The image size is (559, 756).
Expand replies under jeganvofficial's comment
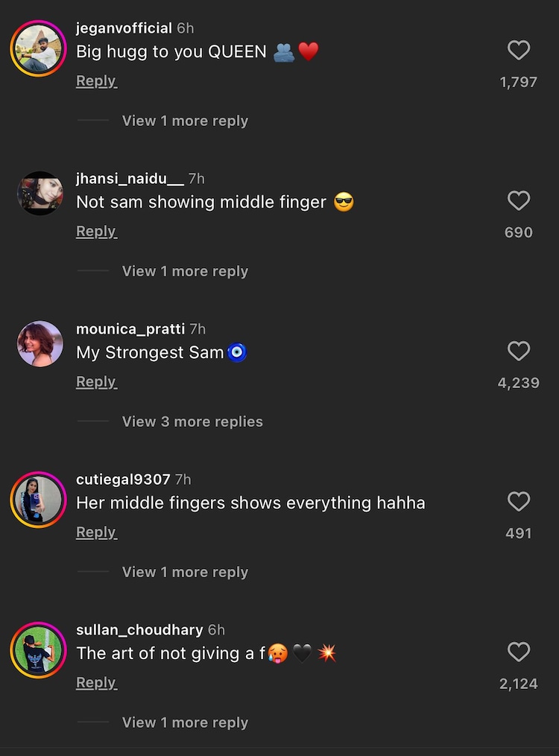pos(185,120)
